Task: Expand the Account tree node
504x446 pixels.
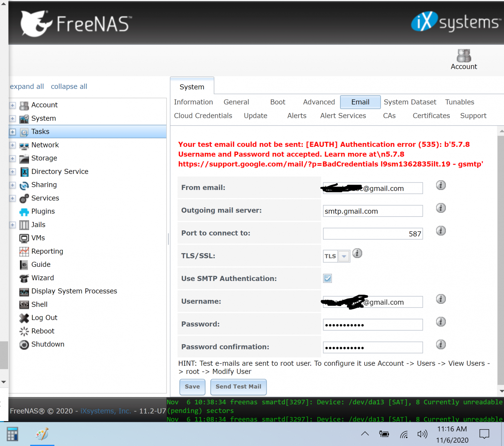Action: tap(13, 105)
